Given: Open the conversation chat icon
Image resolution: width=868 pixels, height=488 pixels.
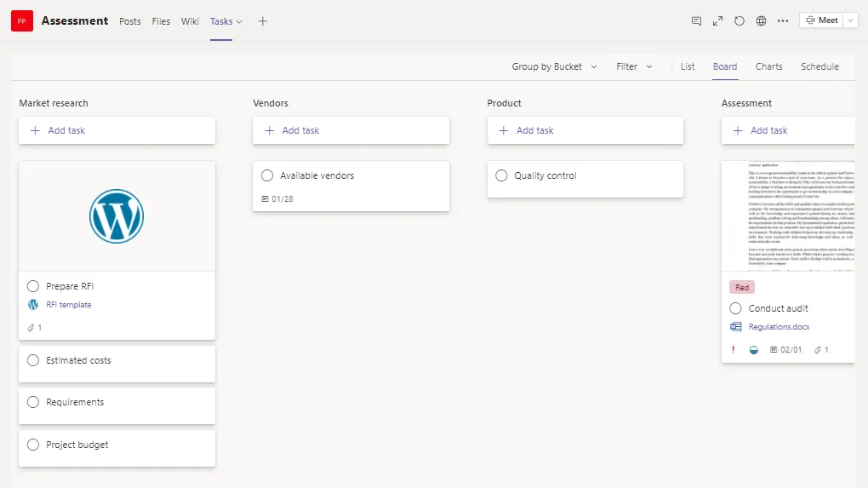Looking at the screenshot, I should 696,21.
